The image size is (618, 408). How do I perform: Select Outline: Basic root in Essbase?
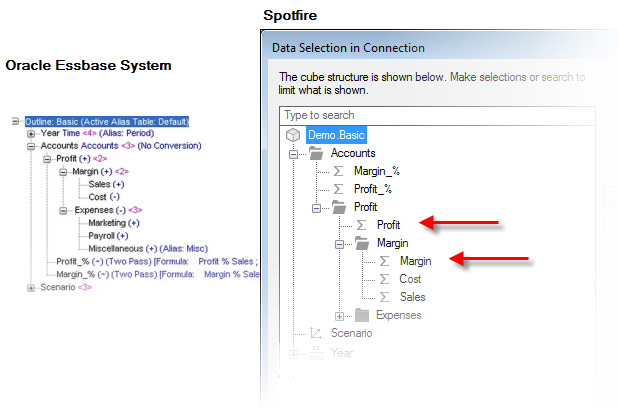click(107, 121)
